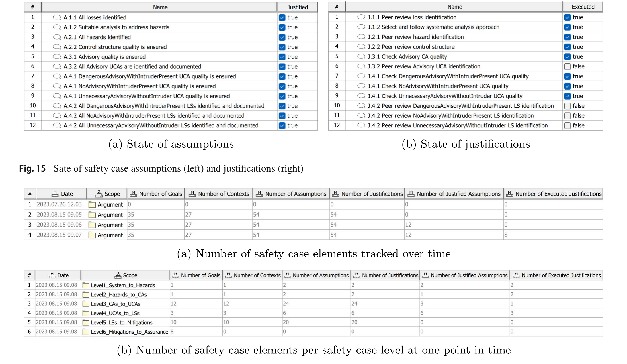Click the folder icon of Argument row dated 2023.08.15 09.07

coord(92,235)
